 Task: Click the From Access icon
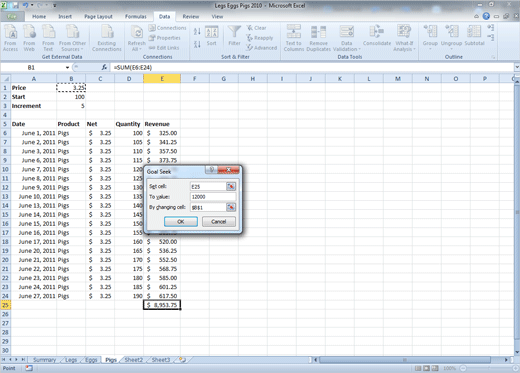(x=10, y=38)
